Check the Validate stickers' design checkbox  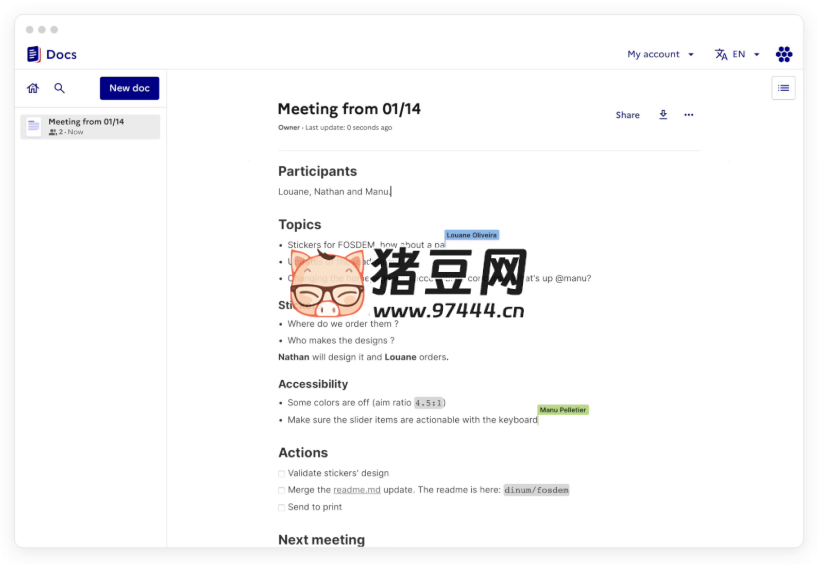click(x=282, y=474)
